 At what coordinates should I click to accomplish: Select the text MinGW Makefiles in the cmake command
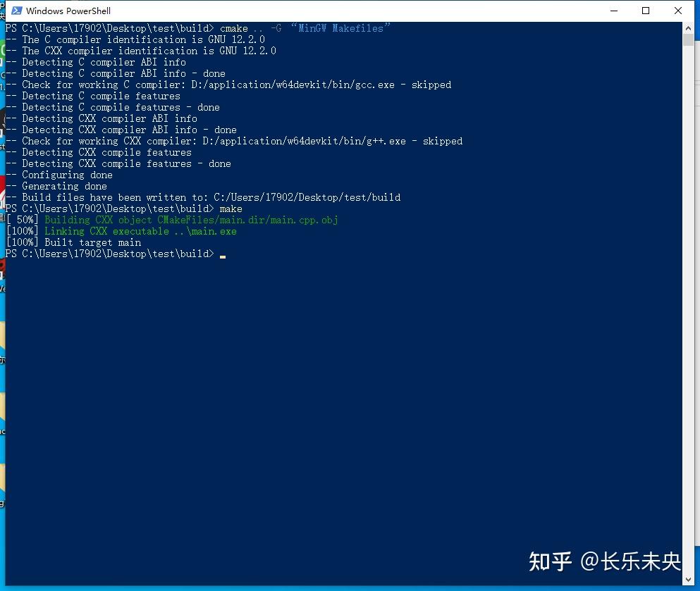343,28
